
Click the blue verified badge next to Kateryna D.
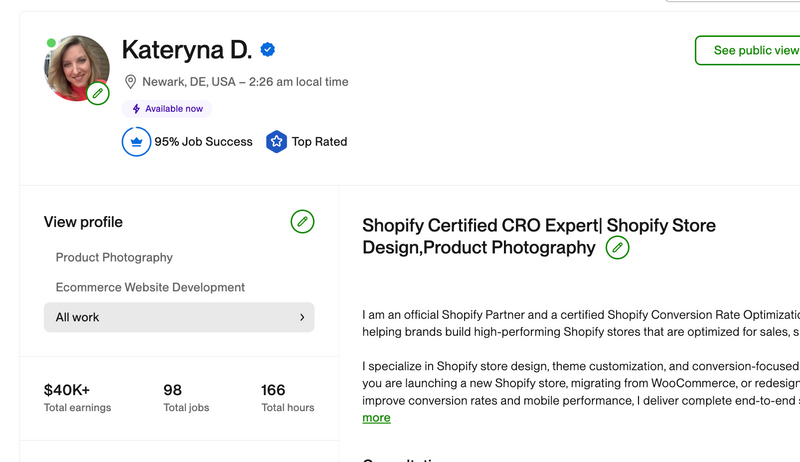(x=268, y=49)
